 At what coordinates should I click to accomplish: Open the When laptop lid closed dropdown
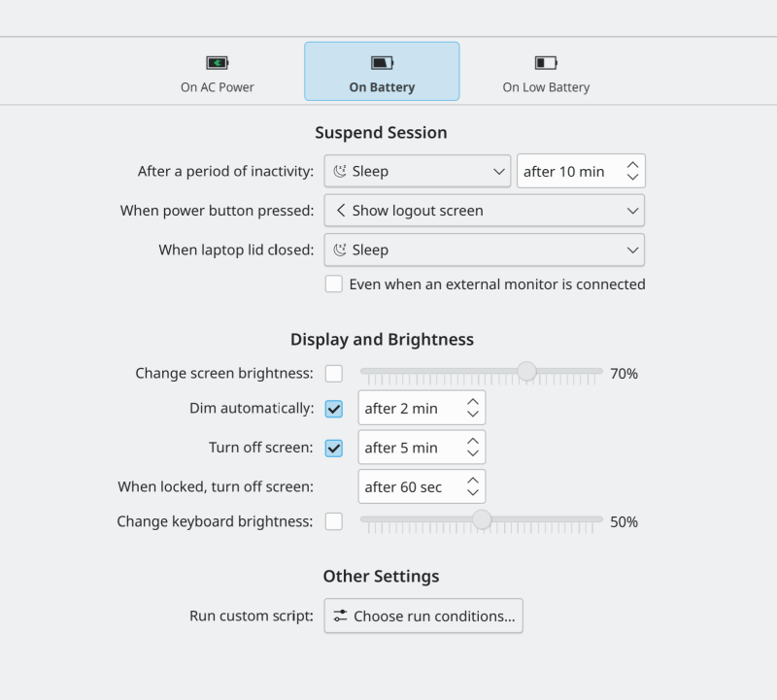[x=484, y=250]
